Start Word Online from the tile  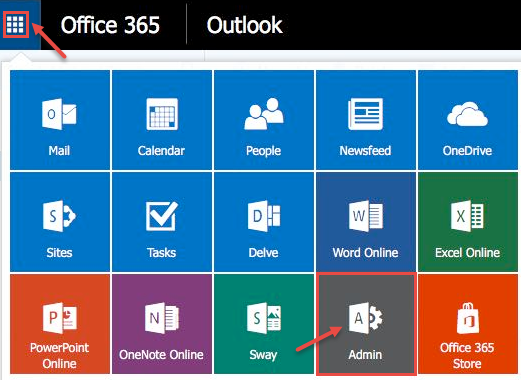366,222
